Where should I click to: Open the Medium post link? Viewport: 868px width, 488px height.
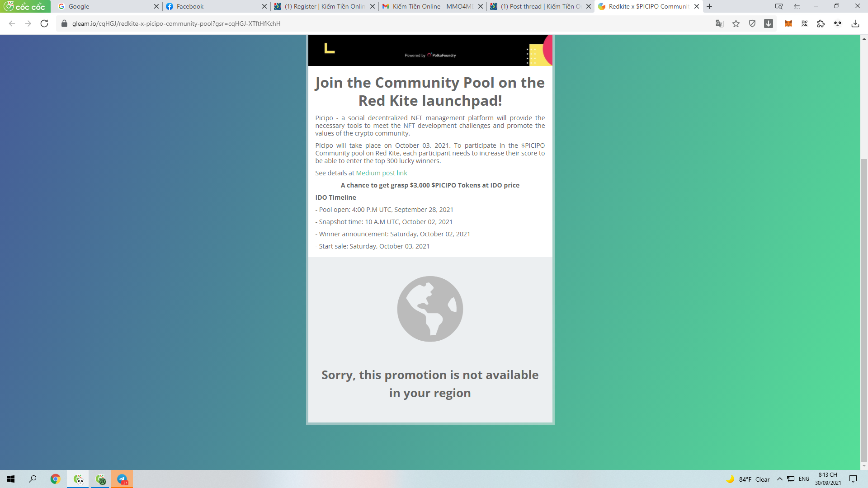point(381,173)
